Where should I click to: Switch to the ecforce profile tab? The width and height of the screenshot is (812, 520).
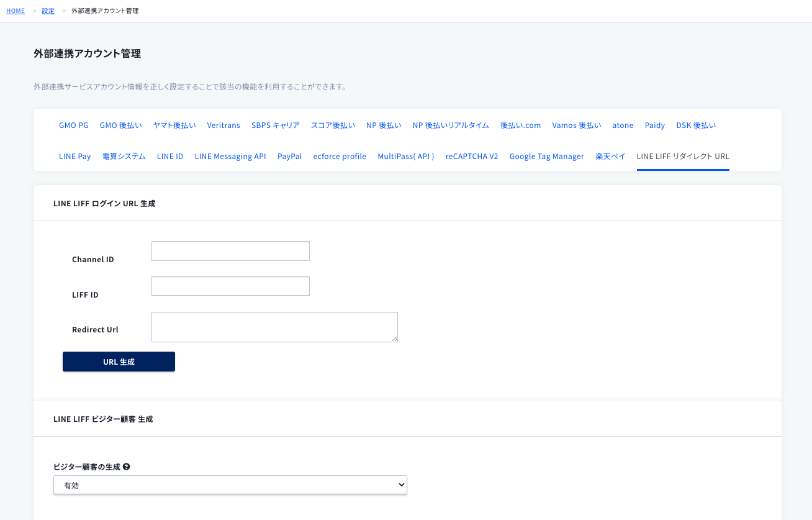(x=340, y=156)
